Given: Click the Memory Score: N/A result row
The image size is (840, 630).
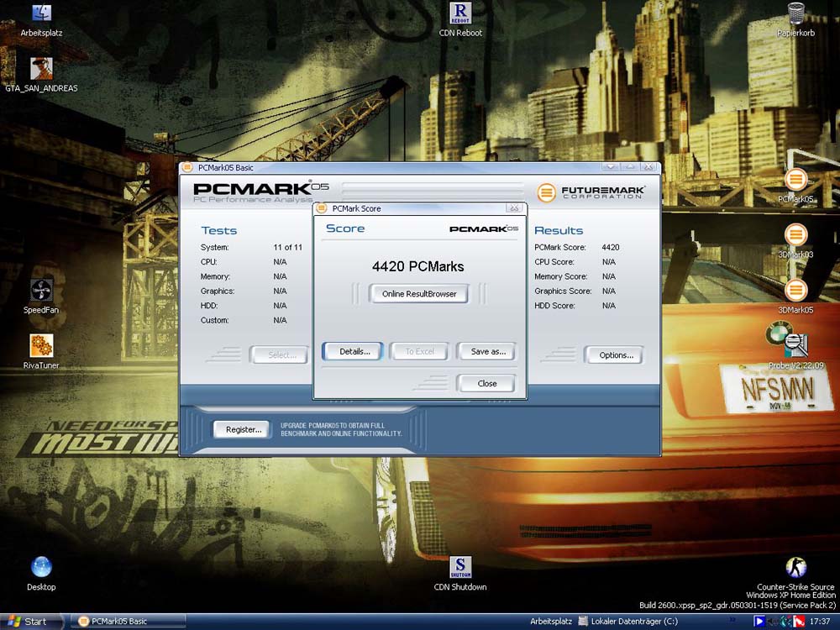Looking at the screenshot, I should click(x=575, y=276).
